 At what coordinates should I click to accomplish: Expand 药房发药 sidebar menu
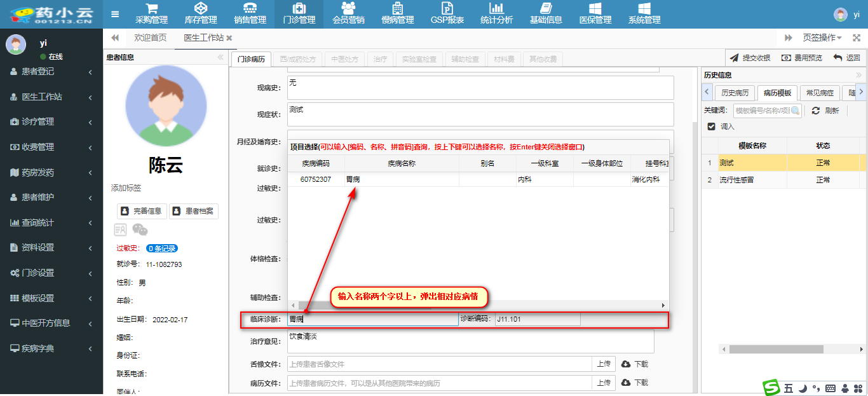51,172
